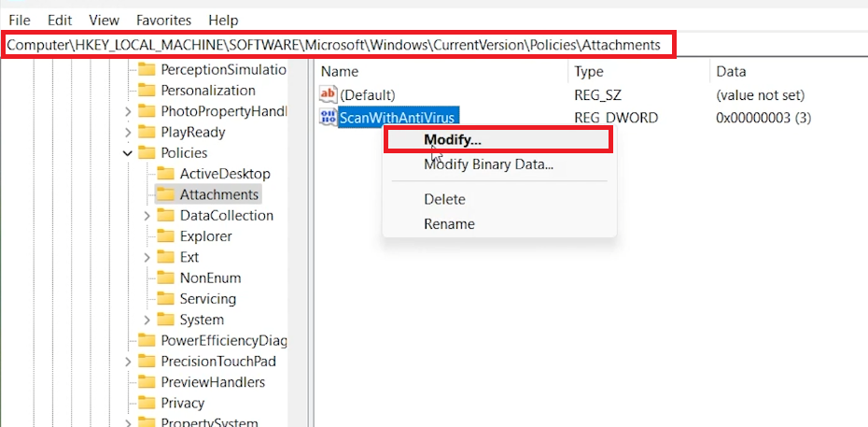Select the ActiveDesktop key label
868x427 pixels.
[225, 174]
